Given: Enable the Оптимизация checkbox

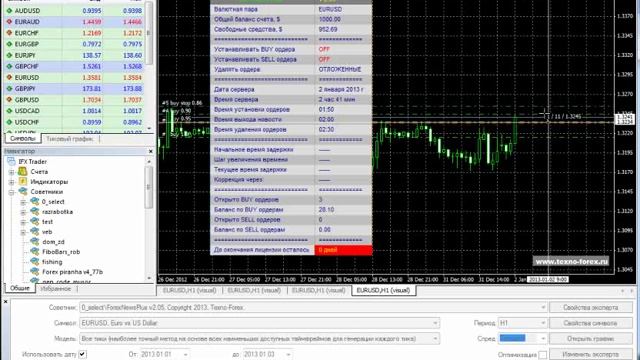Looking at the screenshot, I should click(x=543, y=355).
